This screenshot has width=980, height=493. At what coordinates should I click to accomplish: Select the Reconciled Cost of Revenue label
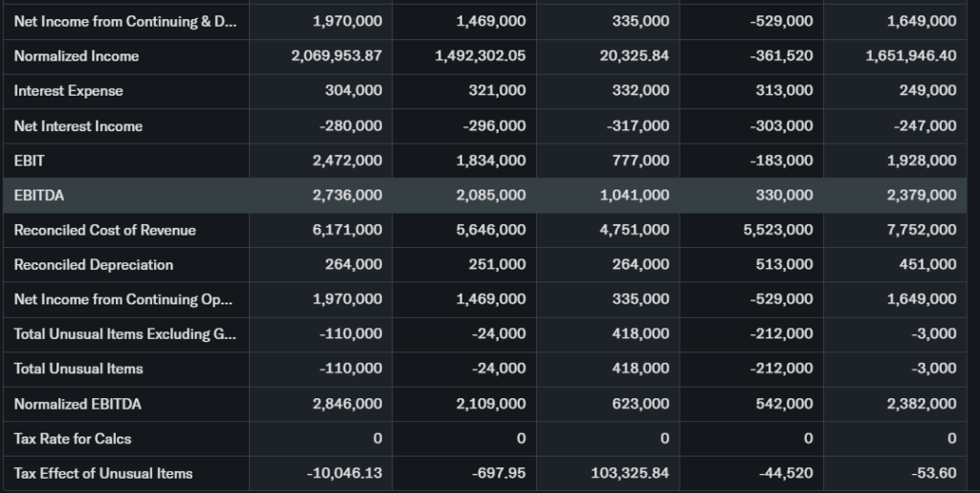tap(105, 230)
